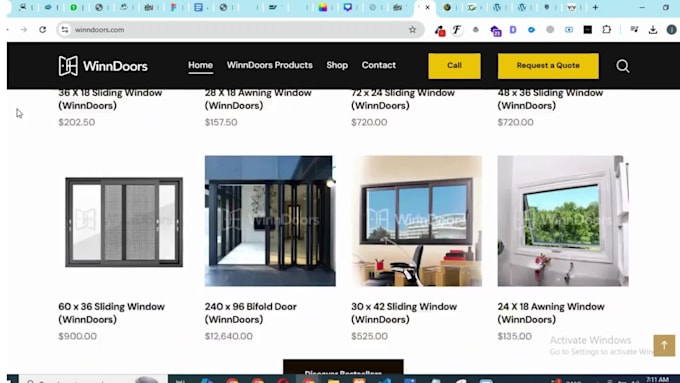Go forward in browser history
This screenshot has width=680, height=383.
coord(24,29)
